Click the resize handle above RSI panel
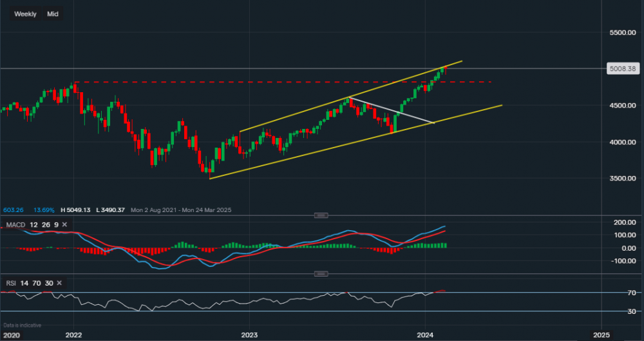The image size is (644, 341). (x=321, y=273)
